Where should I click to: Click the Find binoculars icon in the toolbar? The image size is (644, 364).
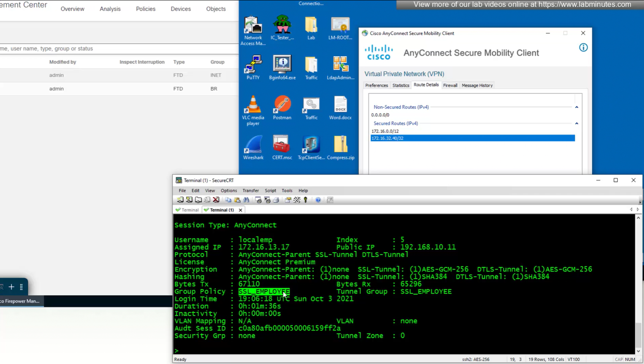(x=246, y=200)
